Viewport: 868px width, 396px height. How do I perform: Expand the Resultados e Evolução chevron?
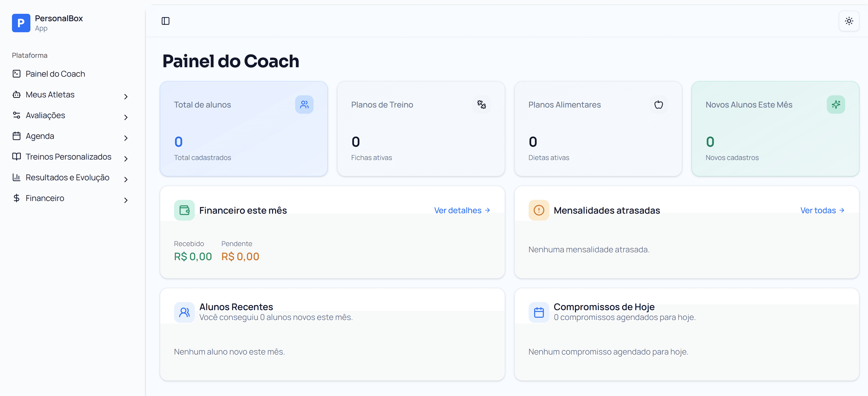tap(126, 179)
